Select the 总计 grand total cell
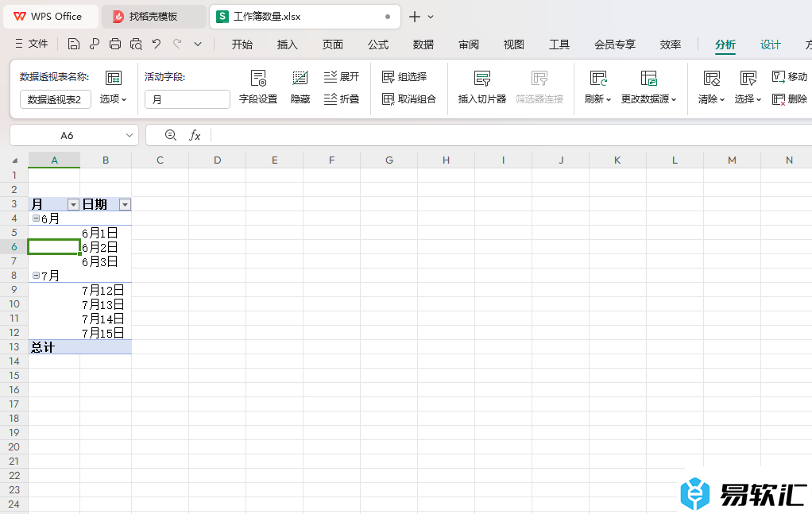 pyautogui.click(x=54, y=347)
